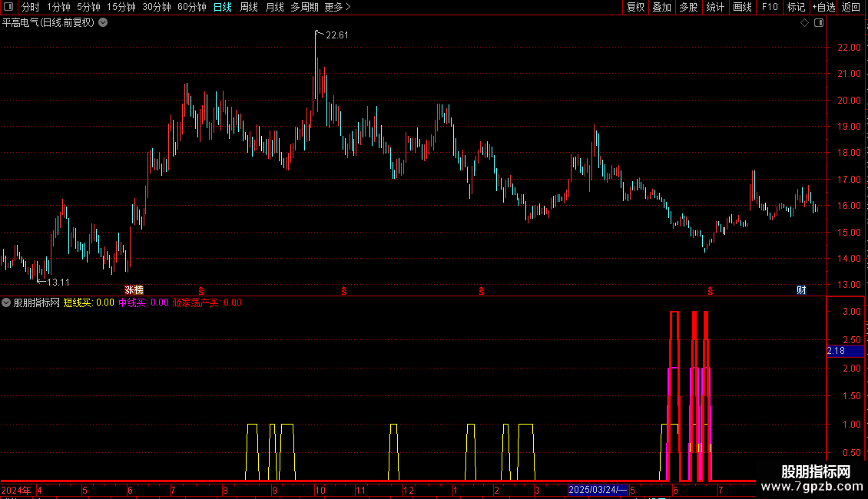
Task: Select the 60分钟 period tab
Action: [x=191, y=7]
